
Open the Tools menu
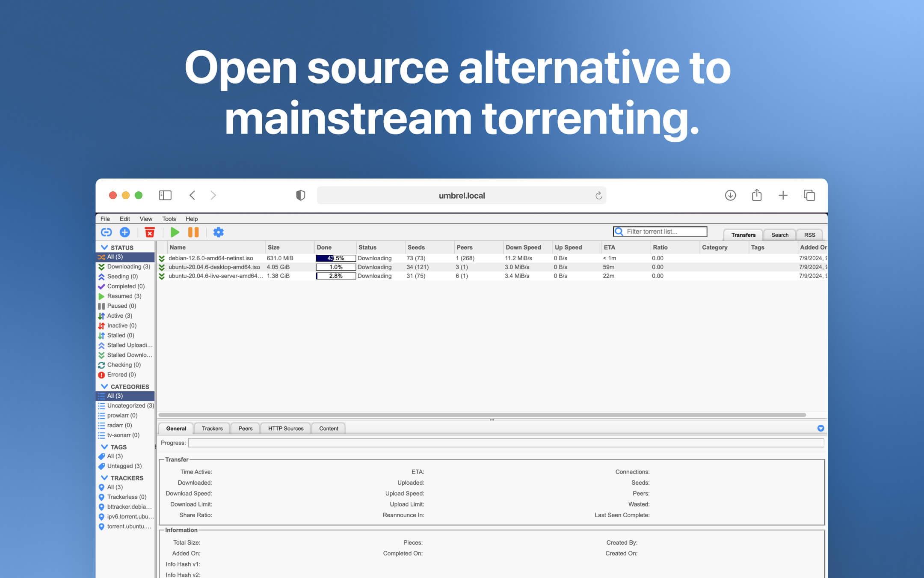(x=169, y=219)
